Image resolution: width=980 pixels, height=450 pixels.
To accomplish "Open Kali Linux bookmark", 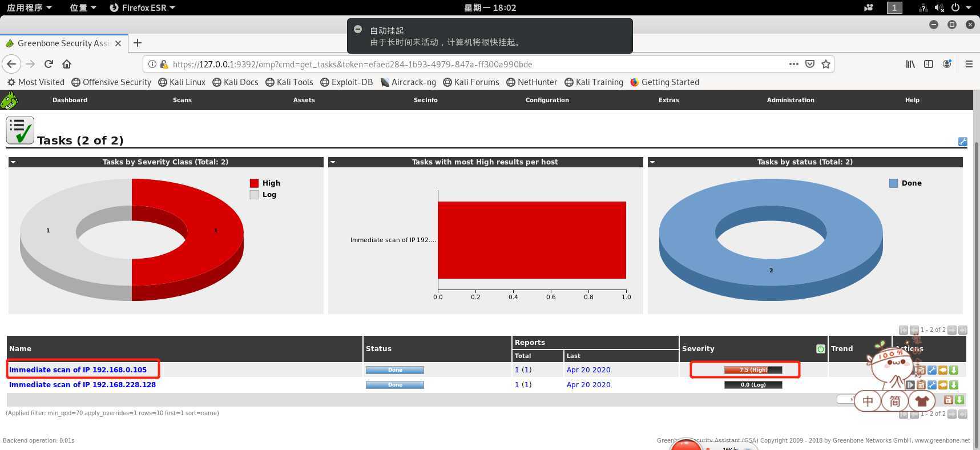I will (x=182, y=82).
